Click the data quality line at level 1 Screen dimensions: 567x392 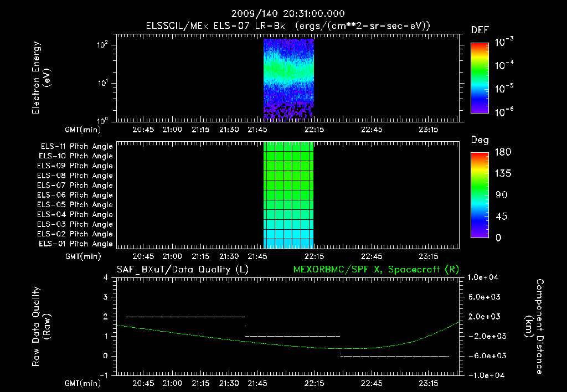[292, 336]
